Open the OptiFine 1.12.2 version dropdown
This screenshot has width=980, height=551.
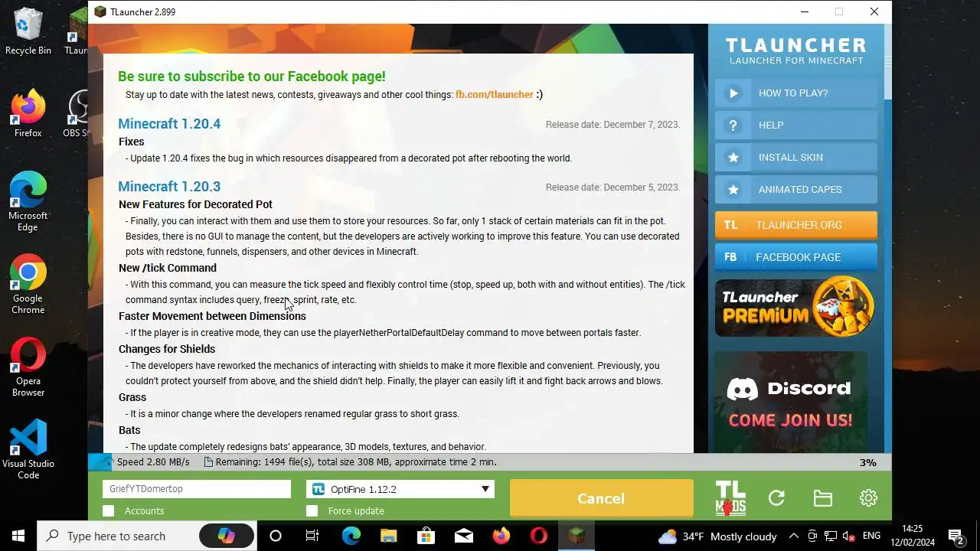click(400, 489)
